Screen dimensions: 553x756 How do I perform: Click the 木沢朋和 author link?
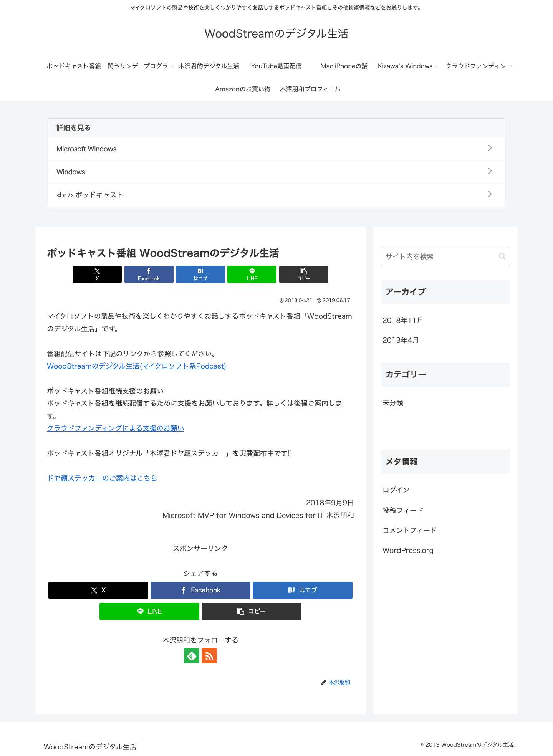click(339, 682)
